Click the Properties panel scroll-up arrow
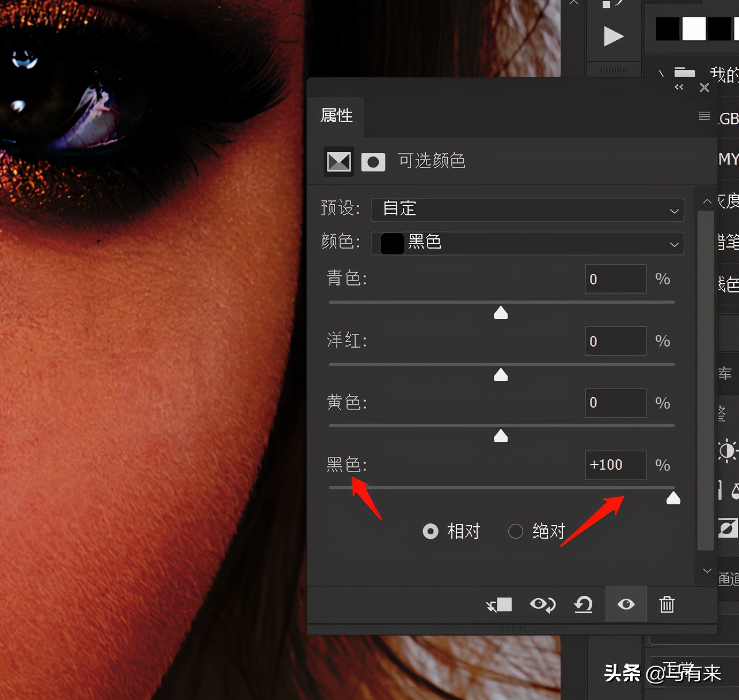Viewport: 739px width, 700px height. (x=707, y=201)
